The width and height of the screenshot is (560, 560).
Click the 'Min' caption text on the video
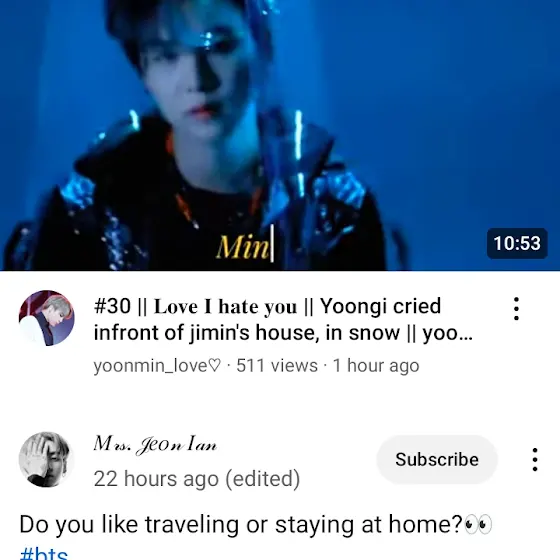[242, 247]
